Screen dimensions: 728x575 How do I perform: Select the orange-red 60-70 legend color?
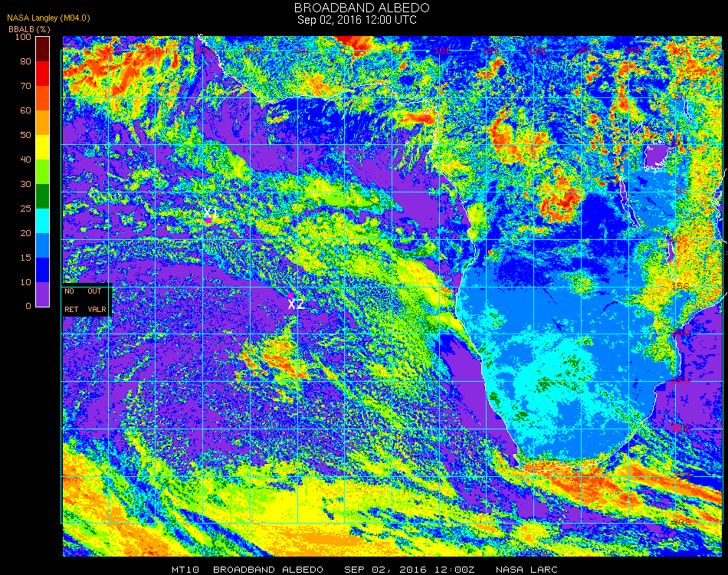pos(43,98)
